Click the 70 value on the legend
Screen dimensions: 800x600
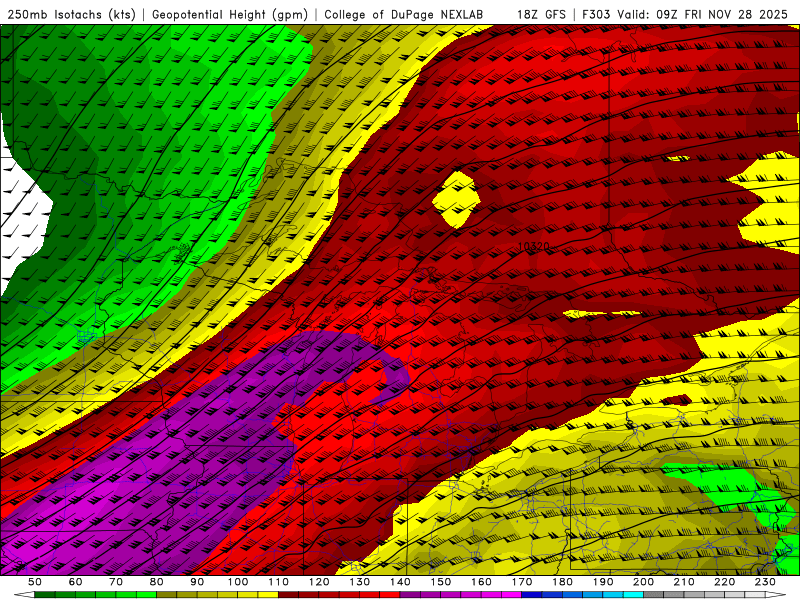[x=116, y=582]
